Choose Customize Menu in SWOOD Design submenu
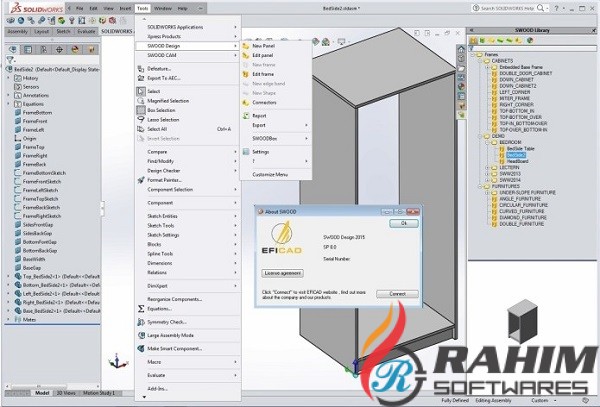This screenshot has width=600, height=407. (270, 174)
